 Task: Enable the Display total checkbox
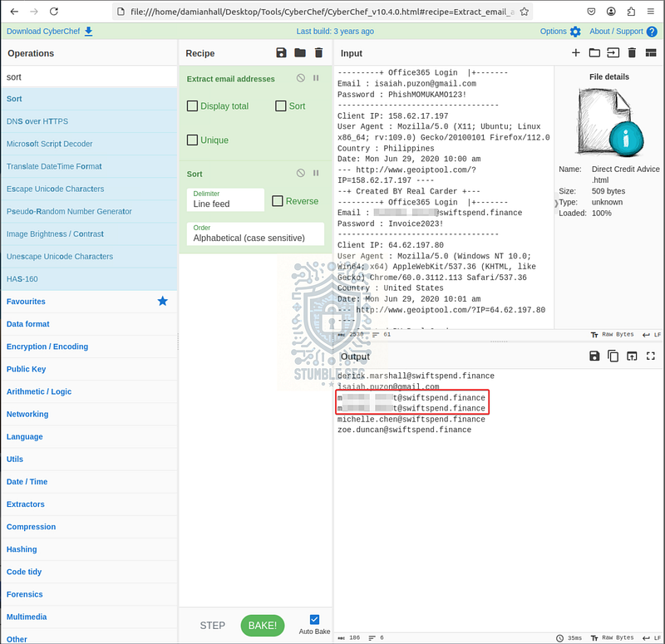pyautogui.click(x=192, y=106)
